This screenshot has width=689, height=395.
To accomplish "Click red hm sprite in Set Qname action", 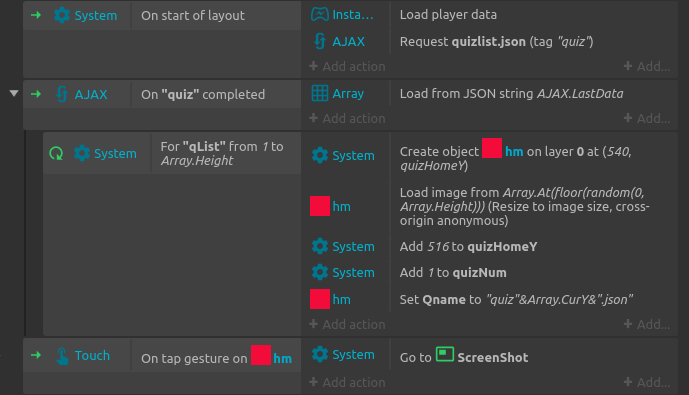I will click(x=320, y=299).
